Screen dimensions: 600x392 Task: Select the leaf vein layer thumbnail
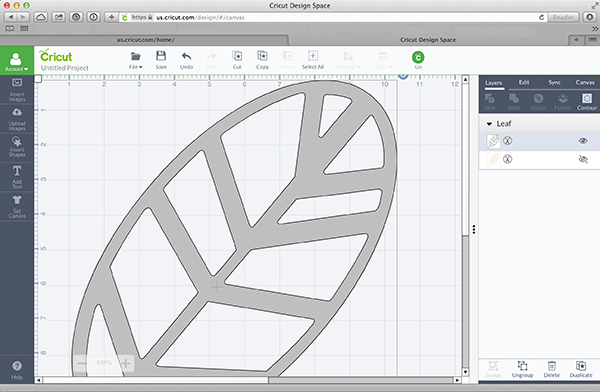[x=493, y=141]
